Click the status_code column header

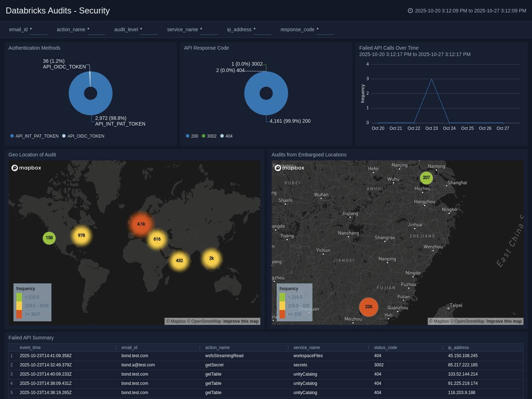click(x=386, y=348)
